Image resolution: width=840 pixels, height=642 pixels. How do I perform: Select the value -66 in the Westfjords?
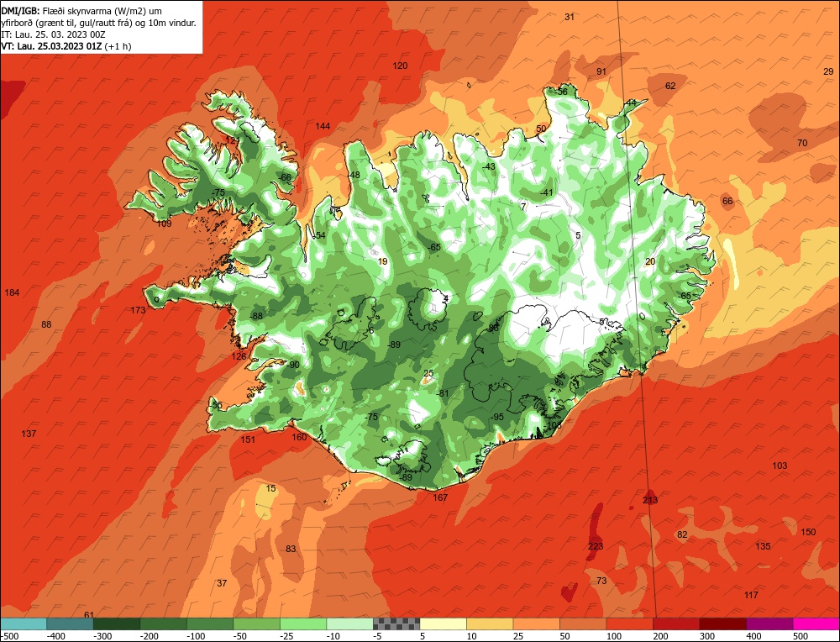pos(285,177)
